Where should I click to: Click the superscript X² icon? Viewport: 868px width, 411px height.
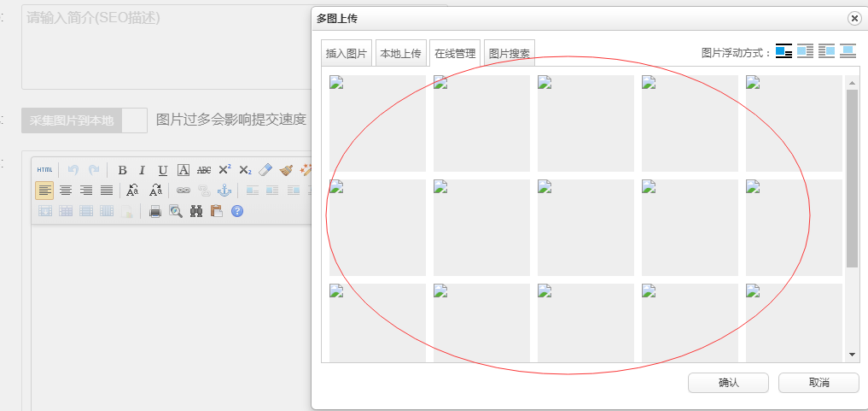click(224, 169)
